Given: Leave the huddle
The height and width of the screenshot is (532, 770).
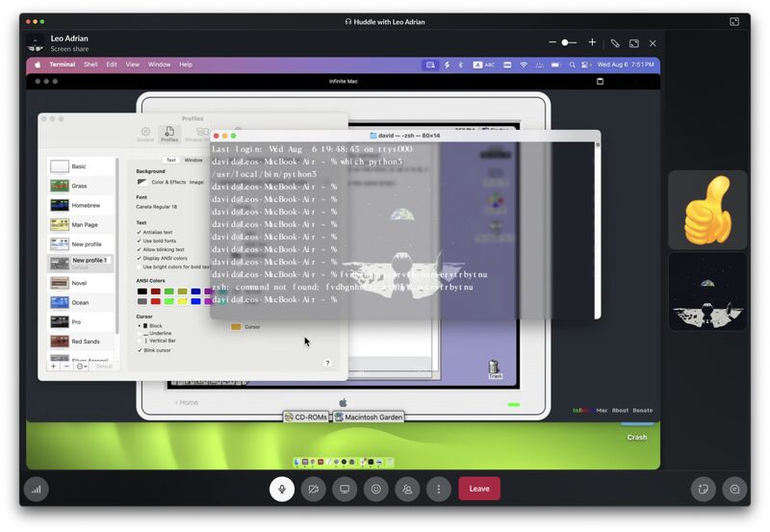Looking at the screenshot, I should 479,489.
